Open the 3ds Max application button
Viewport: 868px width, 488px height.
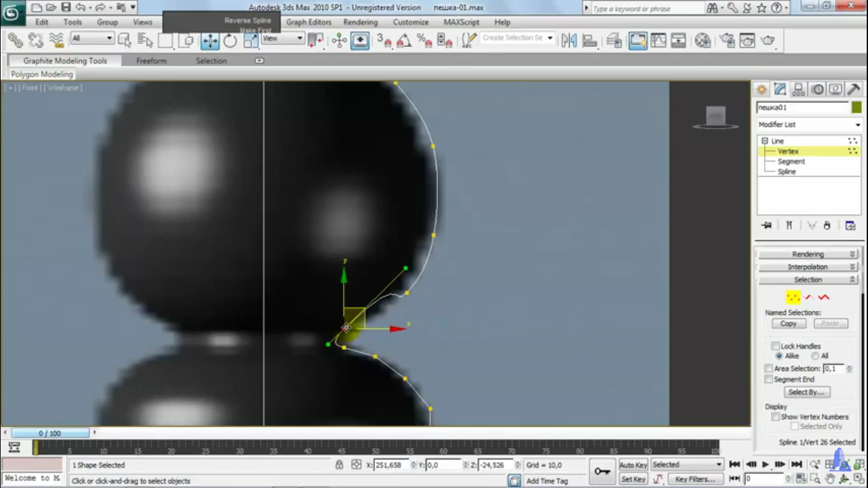(13, 12)
